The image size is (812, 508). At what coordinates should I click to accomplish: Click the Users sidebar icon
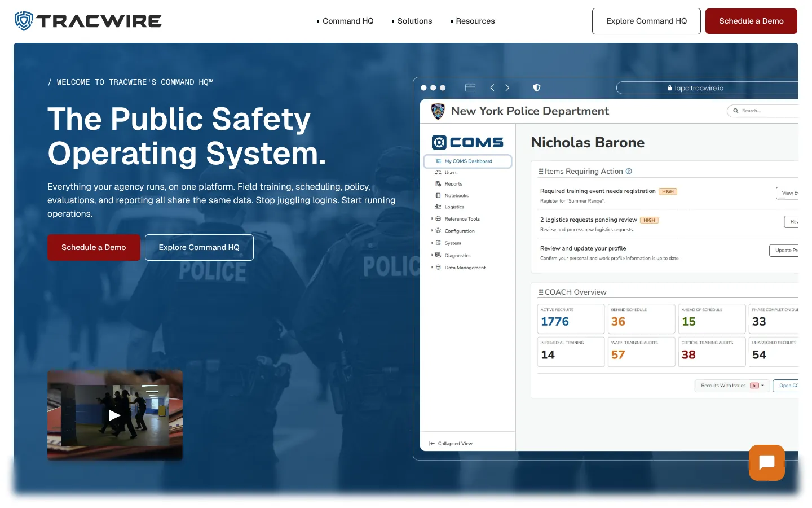click(438, 172)
